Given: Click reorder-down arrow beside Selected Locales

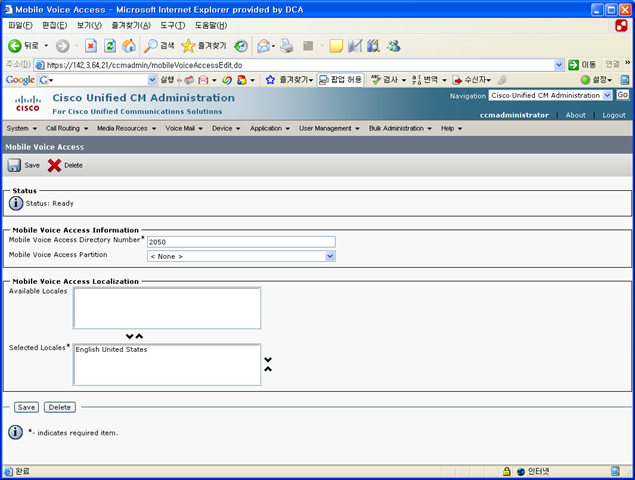Looking at the screenshot, I should pos(268,359).
